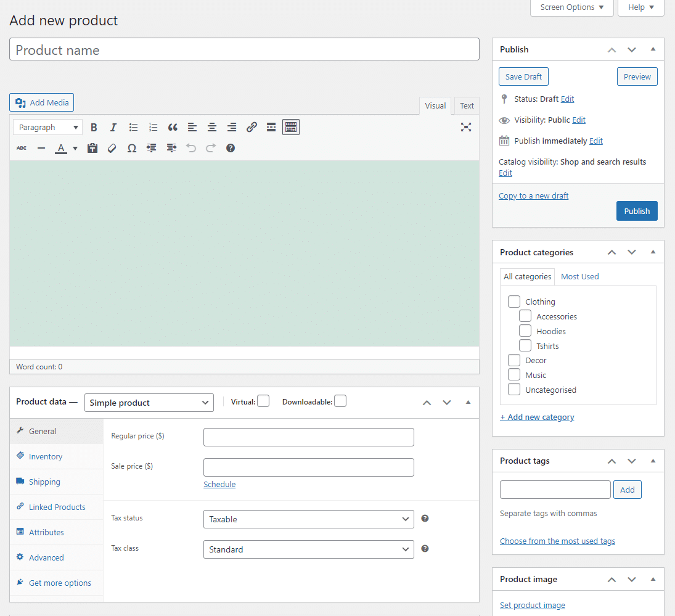Click the Schedule link under Sale price
This screenshot has height=616, width=675.
pos(219,484)
